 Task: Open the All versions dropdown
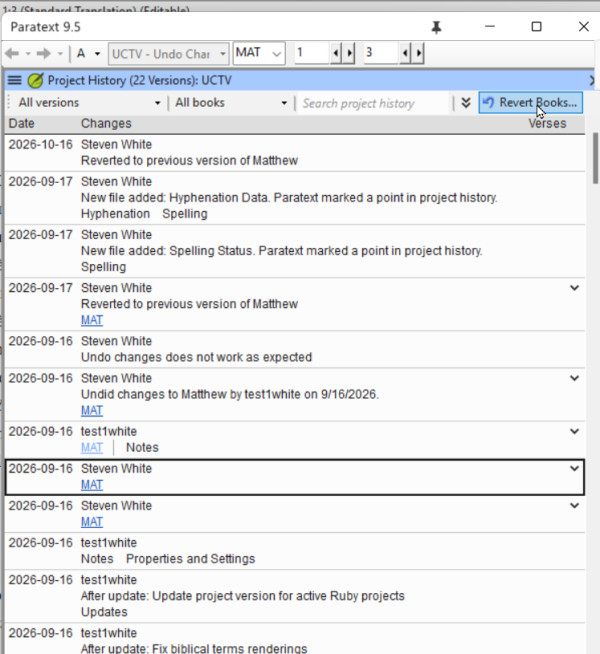(x=89, y=103)
